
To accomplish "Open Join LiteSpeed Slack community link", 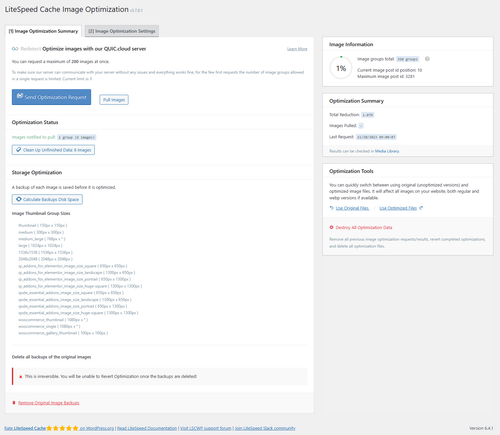I will point(265,428).
